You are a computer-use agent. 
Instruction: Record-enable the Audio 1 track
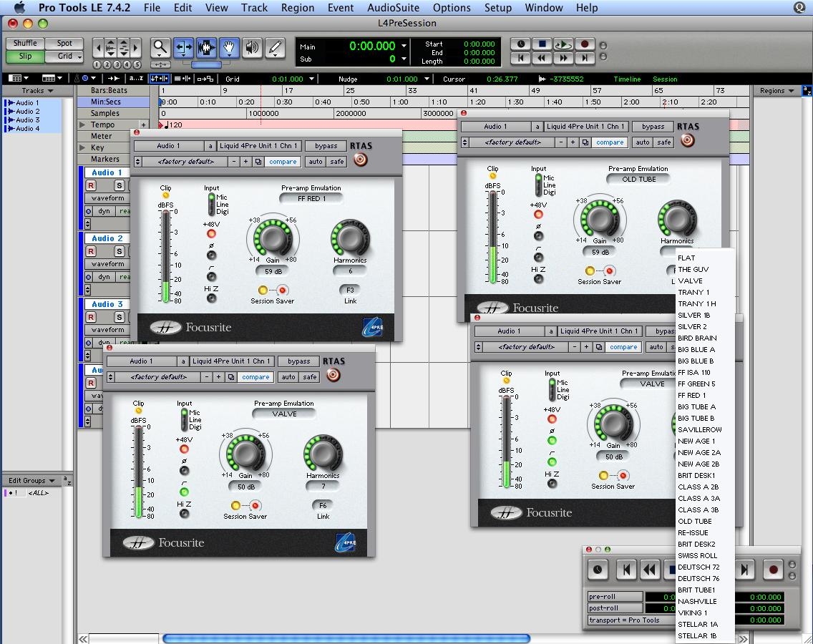(x=91, y=185)
